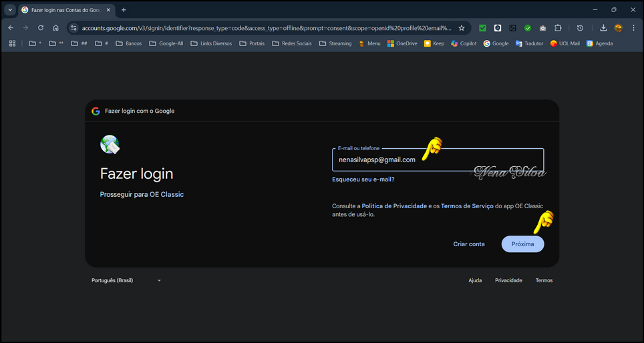This screenshot has width=644, height=343.
Task: Open Termos de Serviço link
Action: point(467,206)
